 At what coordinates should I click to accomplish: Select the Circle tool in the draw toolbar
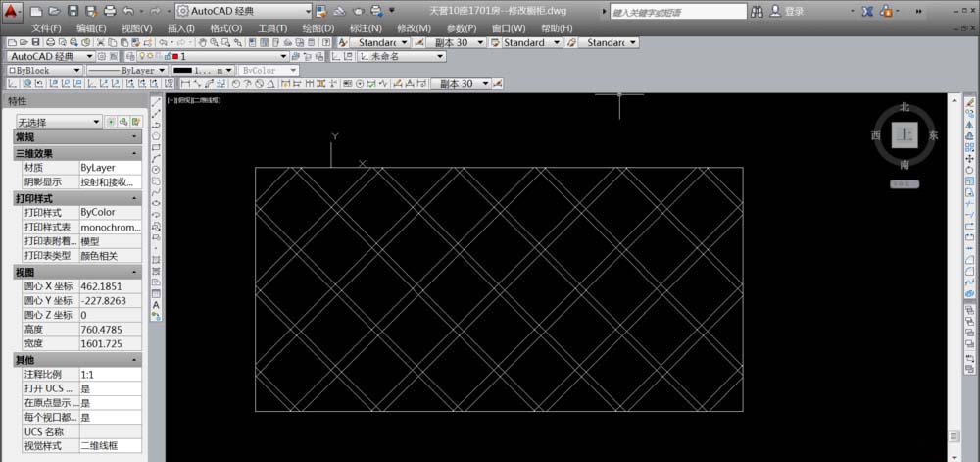[156, 169]
